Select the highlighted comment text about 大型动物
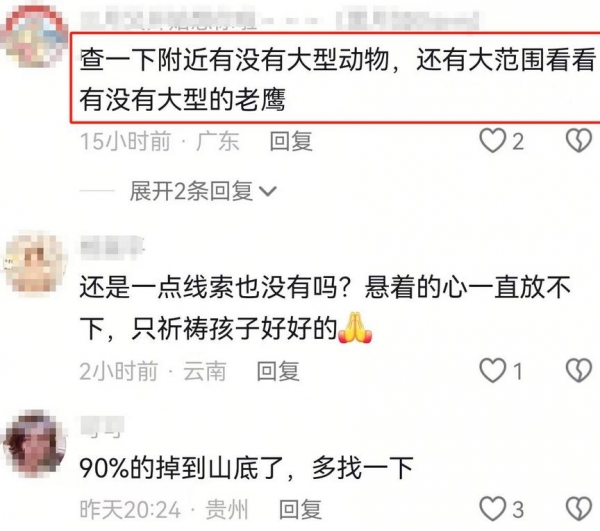 [337, 78]
